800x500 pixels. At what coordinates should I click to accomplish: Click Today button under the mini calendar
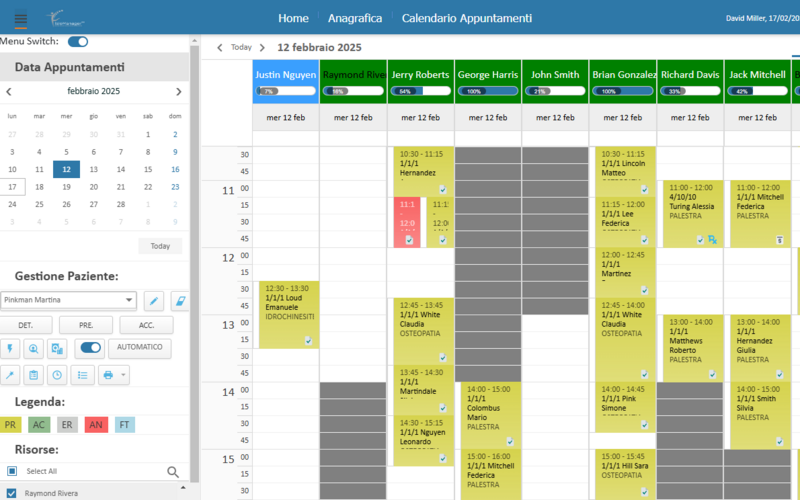(x=160, y=246)
